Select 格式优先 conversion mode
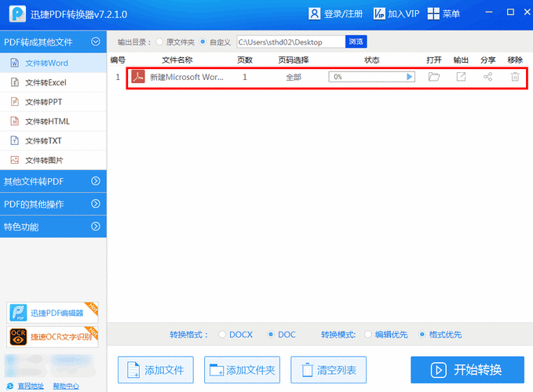533x392 pixels. click(422, 334)
